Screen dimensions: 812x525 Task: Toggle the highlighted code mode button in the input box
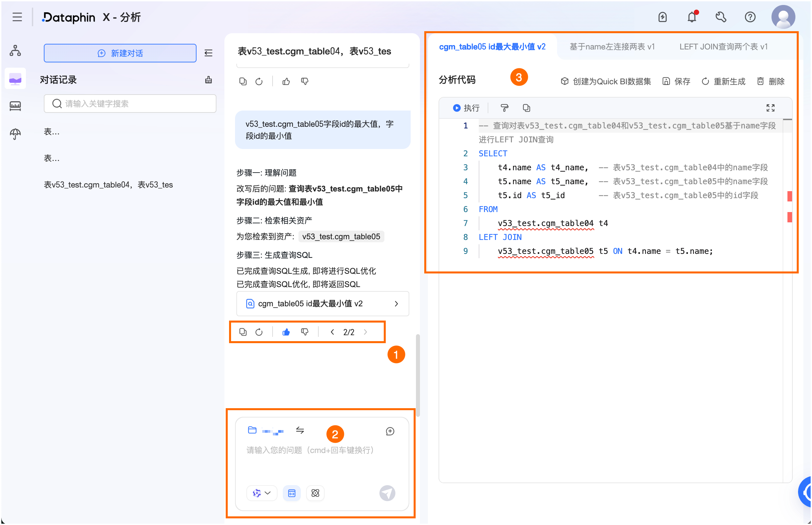pyautogui.click(x=291, y=493)
